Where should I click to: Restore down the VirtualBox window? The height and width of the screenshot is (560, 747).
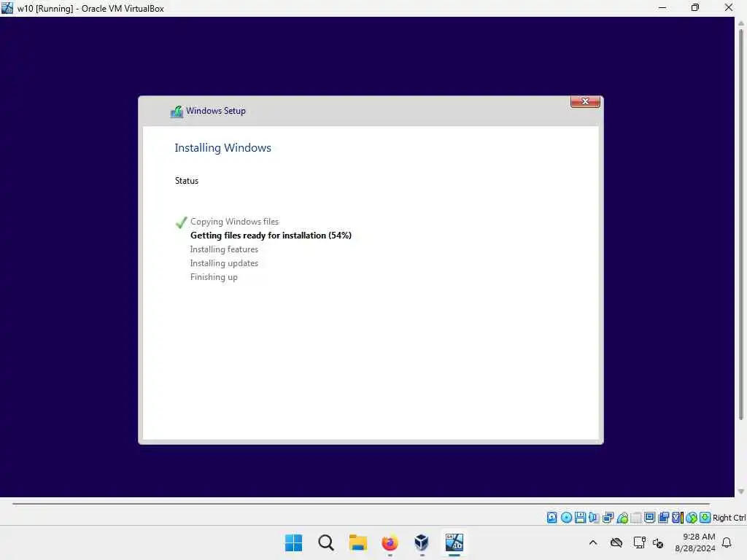point(695,8)
